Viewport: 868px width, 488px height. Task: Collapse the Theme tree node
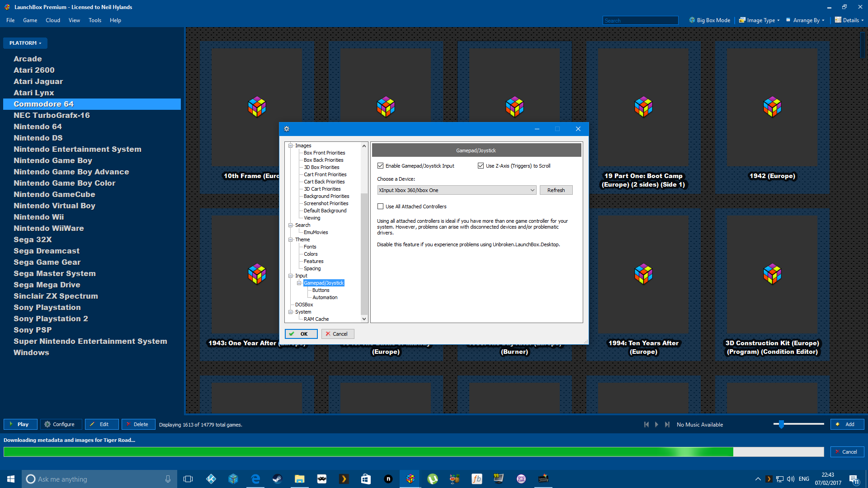(x=291, y=239)
